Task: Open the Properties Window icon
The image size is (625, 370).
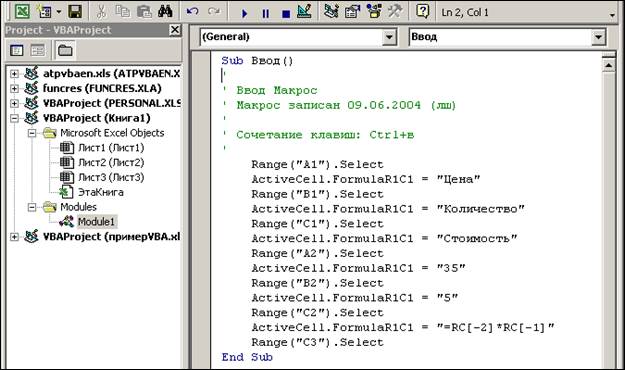Action: click(x=352, y=12)
